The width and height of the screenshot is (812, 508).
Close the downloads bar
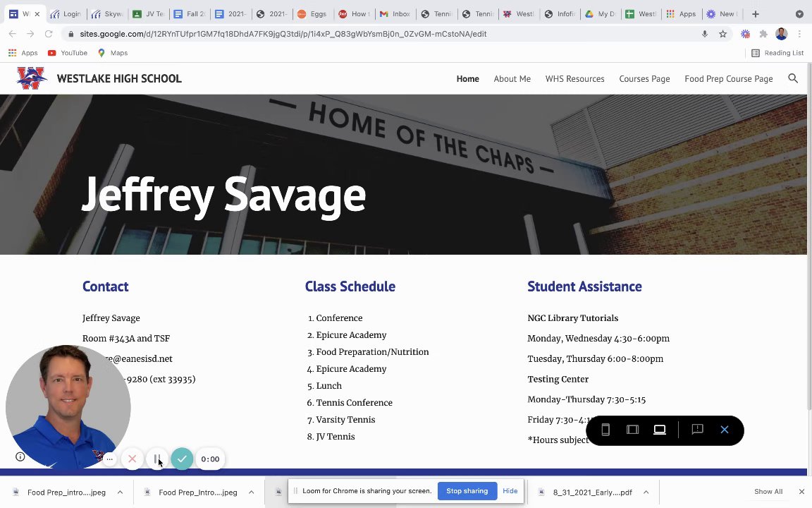tap(801, 491)
